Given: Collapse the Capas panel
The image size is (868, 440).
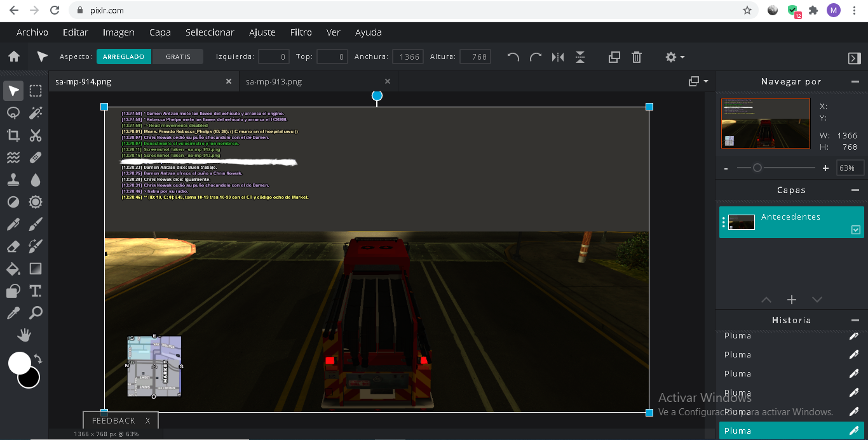Looking at the screenshot, I should point(855,190).
